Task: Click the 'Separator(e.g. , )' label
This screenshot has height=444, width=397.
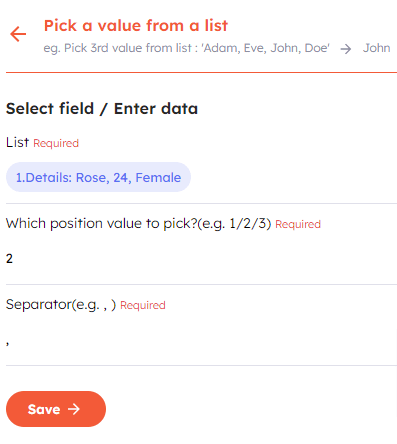Action: pyautogui.click(x=61, y=304)
